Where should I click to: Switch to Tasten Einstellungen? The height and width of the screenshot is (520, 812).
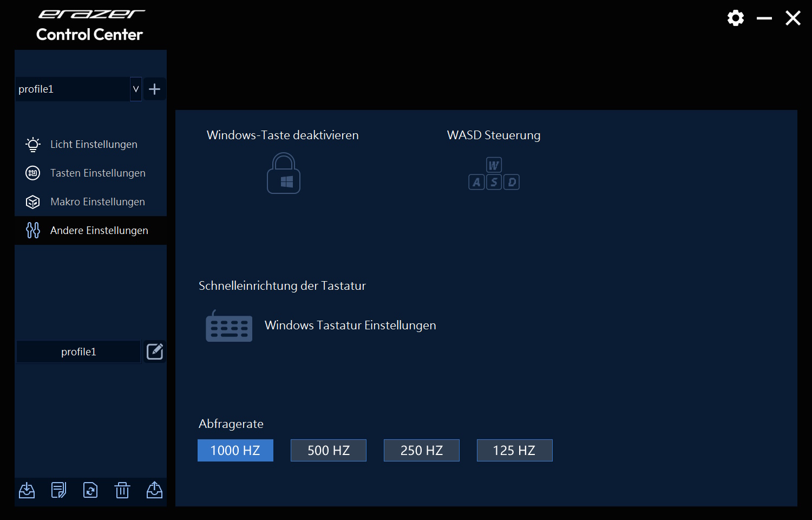coord(97,173)
